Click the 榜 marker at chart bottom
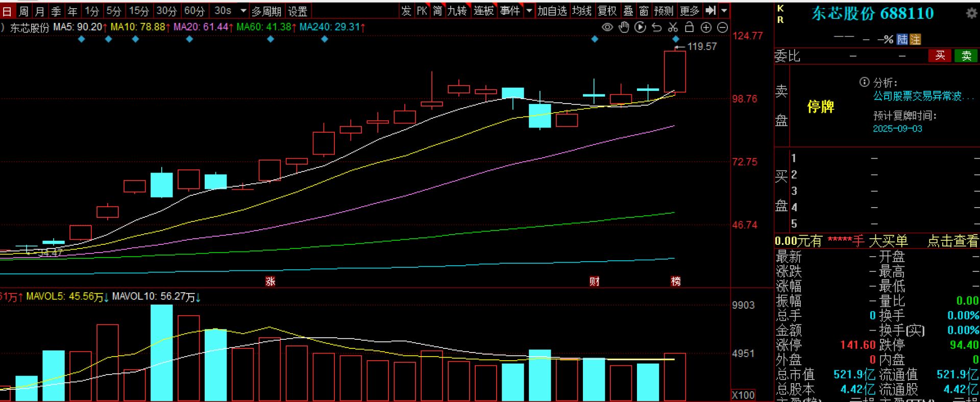This screenshot has height=402, width=980. click(x=676, y=281)
